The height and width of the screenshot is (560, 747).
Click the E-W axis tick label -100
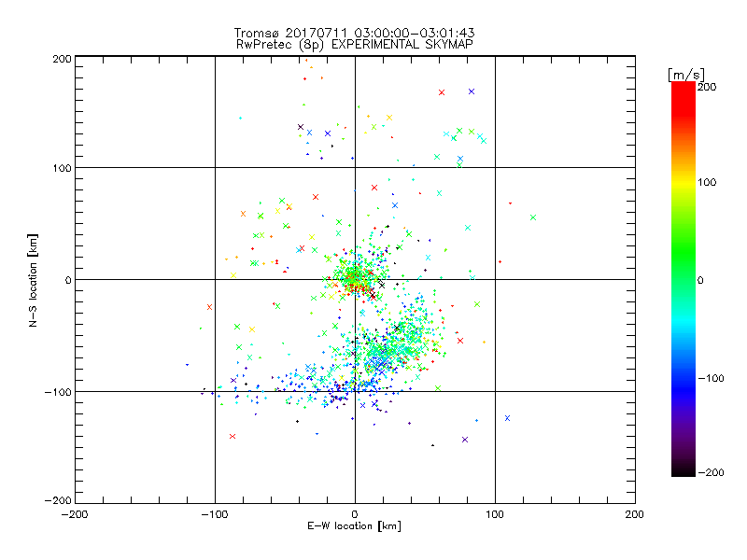coord(215,514)
